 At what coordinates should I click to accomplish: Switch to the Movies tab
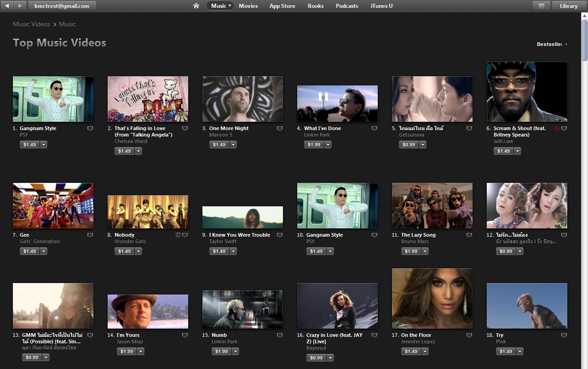click(248, 6)
